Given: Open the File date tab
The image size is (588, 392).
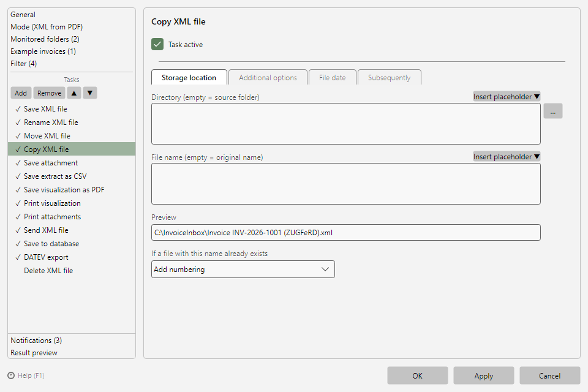Looking at the screenshot, I should point(332,78).
